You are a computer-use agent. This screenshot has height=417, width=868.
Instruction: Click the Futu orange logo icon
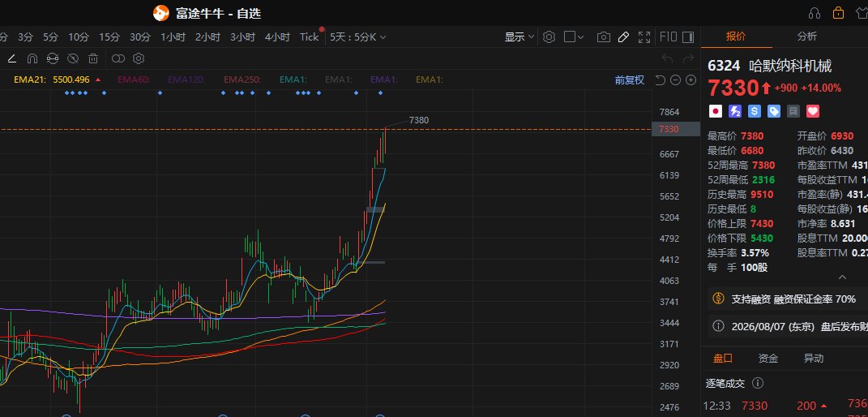click(160, 13)
